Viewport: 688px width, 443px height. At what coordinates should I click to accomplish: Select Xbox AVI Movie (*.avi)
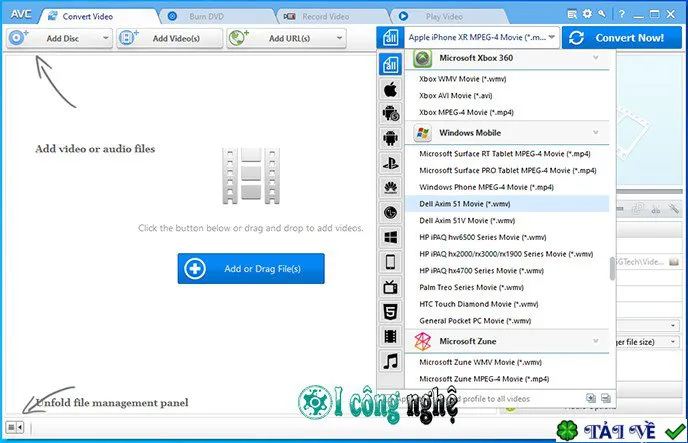point(507,96)
